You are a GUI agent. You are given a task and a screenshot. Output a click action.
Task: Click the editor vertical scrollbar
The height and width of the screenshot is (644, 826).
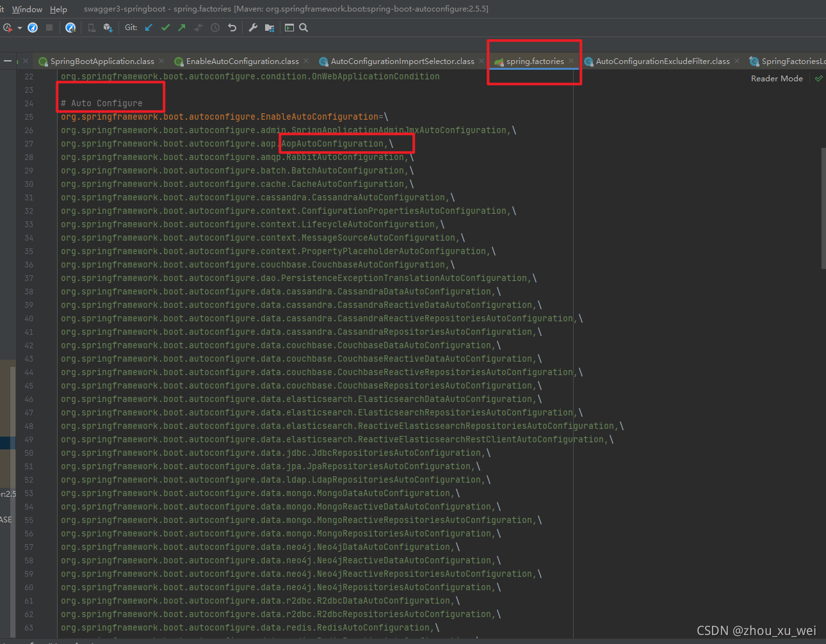coord(823,208)
